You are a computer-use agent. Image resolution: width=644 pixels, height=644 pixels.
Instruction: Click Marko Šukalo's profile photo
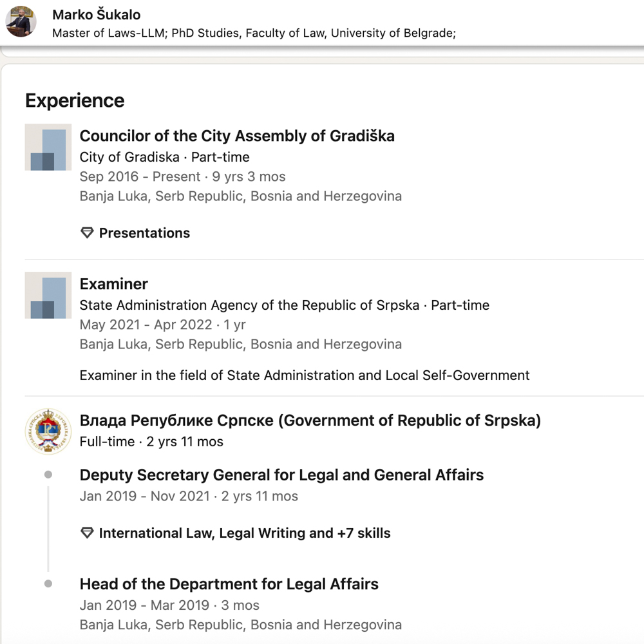(x=21, y=21)
